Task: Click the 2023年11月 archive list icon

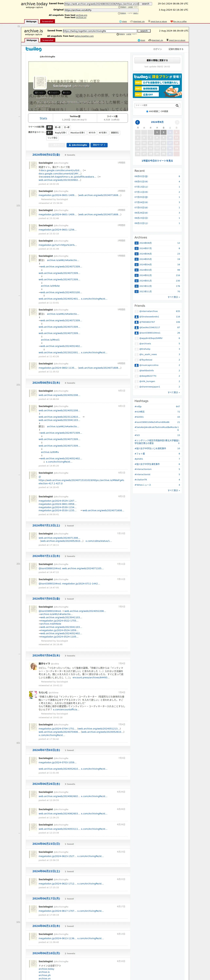Action: pos(136,291)
